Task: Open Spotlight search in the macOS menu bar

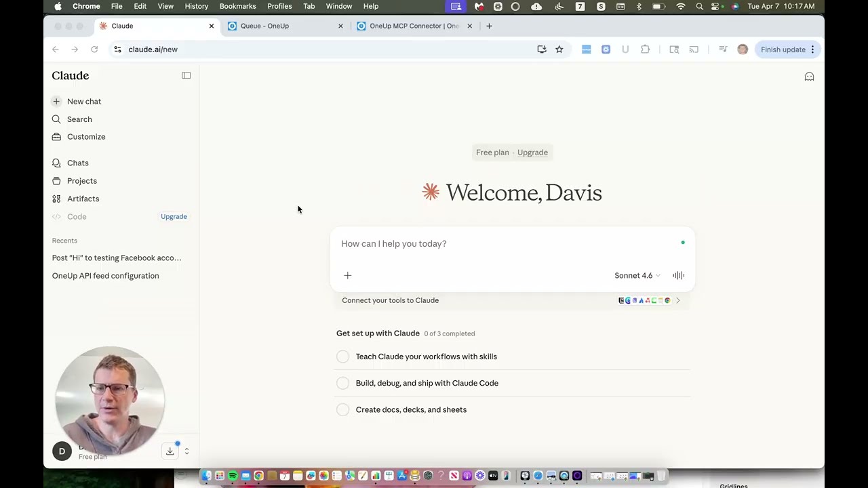Action: pyautogui.click(x=699, y=7)
